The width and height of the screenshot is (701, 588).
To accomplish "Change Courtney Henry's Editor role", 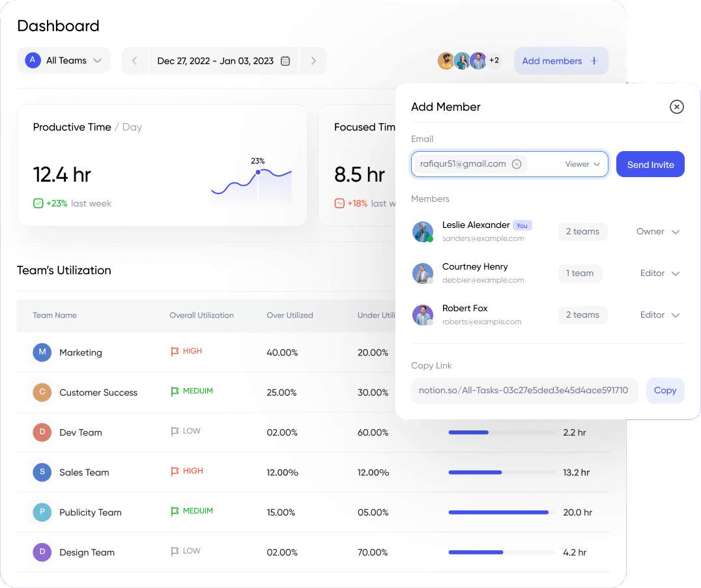I will 659,273.
